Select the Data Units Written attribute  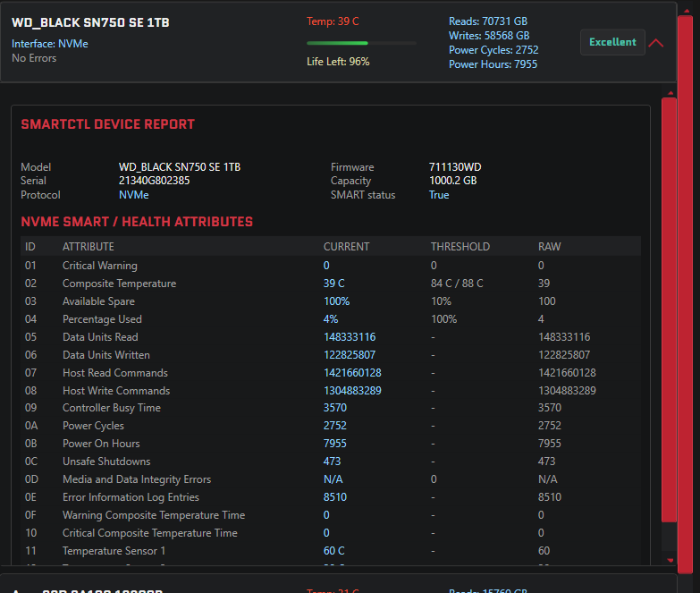tap(106, 355)
